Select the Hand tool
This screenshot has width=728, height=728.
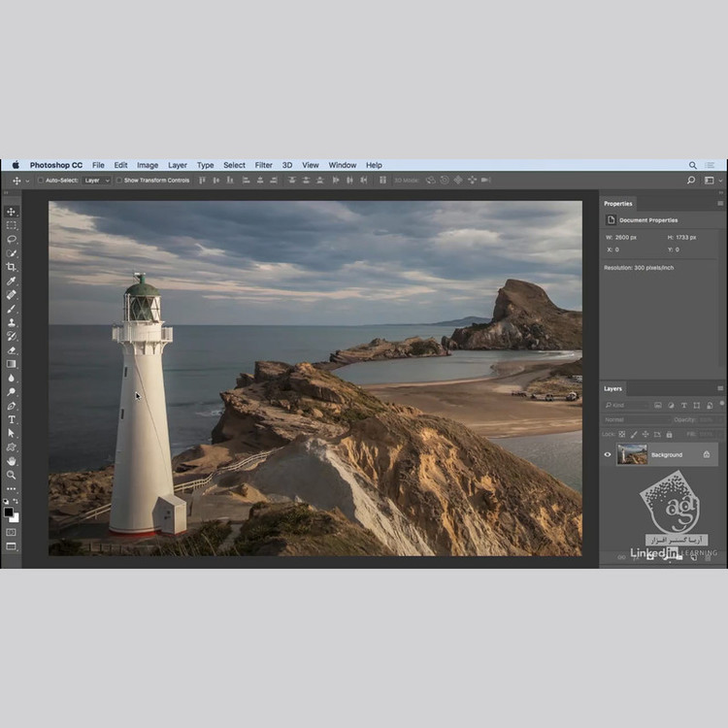coord(12,461)
